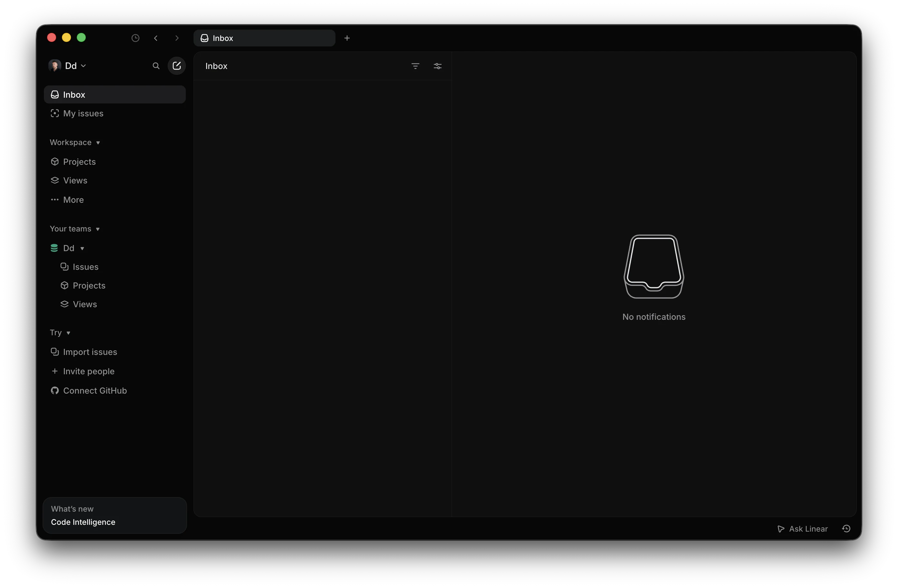Minimize the window with yellow button
This screenshot has width=898, height=588.
(66, 38)
